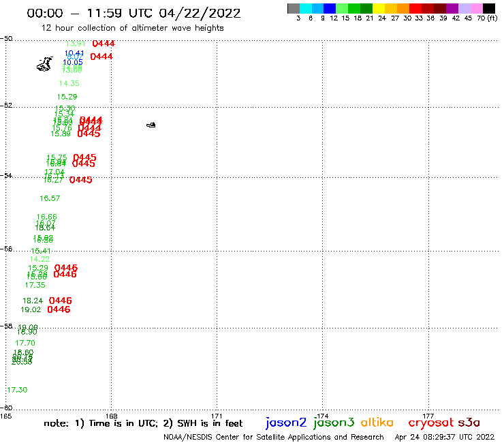Click the wave height value 16.66

46,217
